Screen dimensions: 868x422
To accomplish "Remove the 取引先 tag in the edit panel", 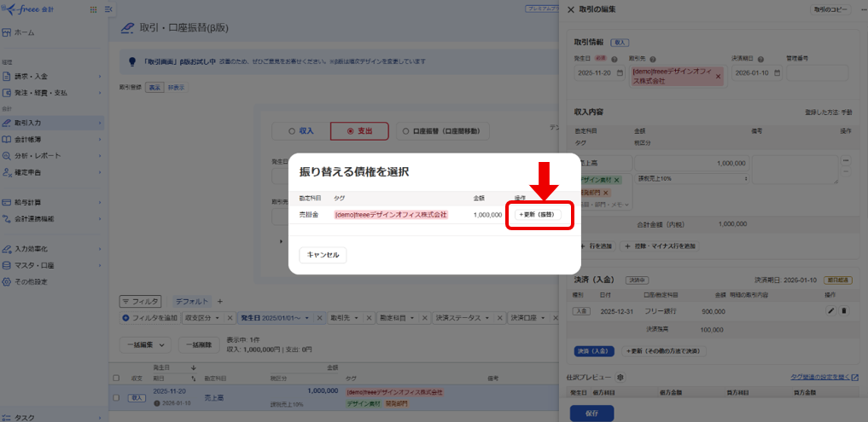I will click(x=718, y=77).
